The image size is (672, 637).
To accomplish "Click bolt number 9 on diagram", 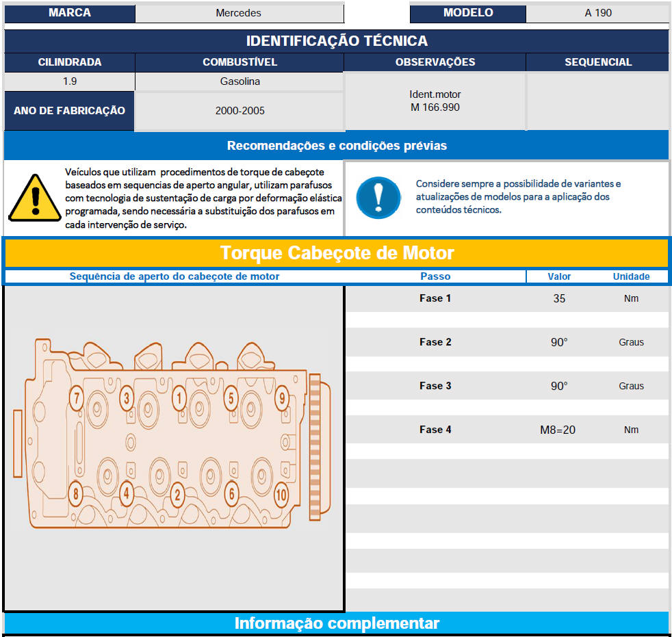I will point(281,398).
